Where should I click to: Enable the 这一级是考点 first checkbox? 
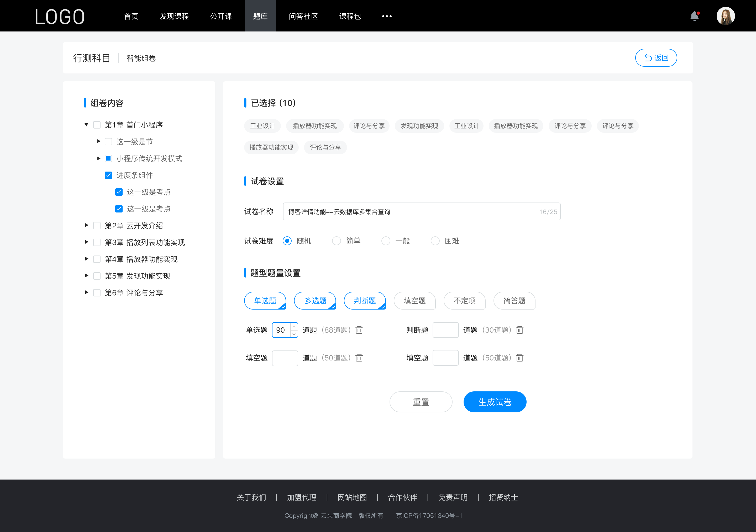click(x=119, y=192)
